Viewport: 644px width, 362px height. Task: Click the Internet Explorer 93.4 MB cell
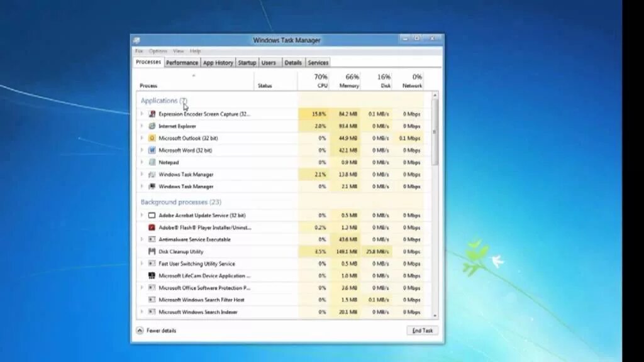[345, 126]
